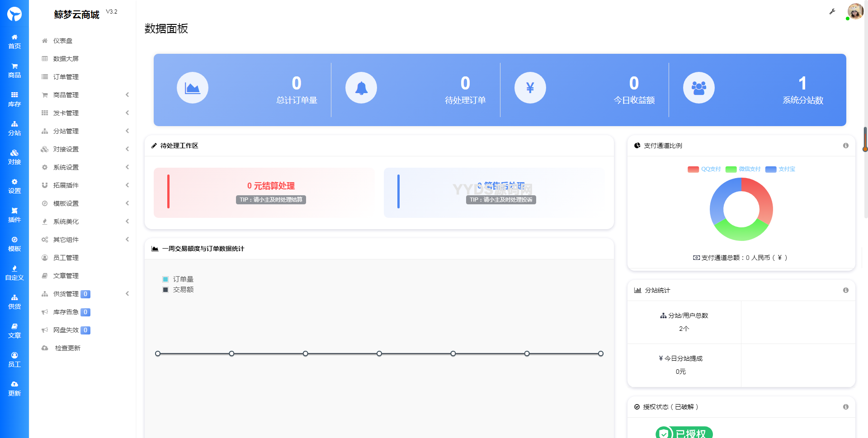868x438 pixels.
Task: Select the 库存 inventory icon in blue sidebar
Action: coord(14,99)
